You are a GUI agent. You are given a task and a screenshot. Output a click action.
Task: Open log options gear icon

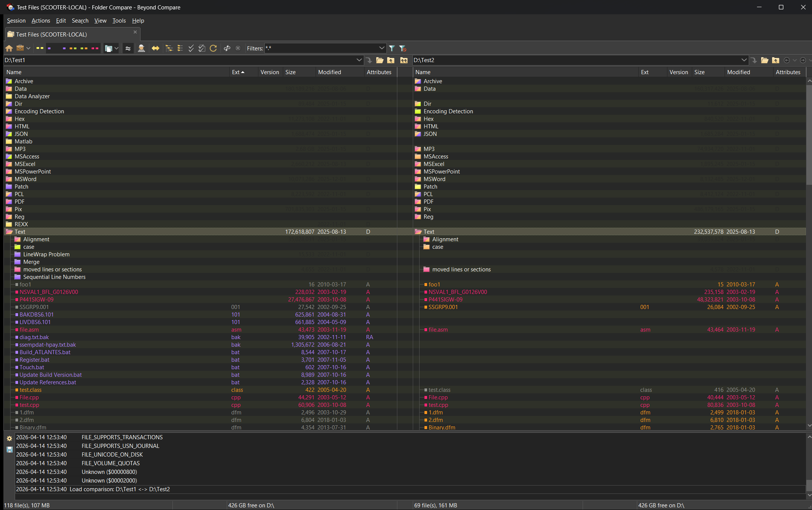pyautogui.click(x=9, y=438)
